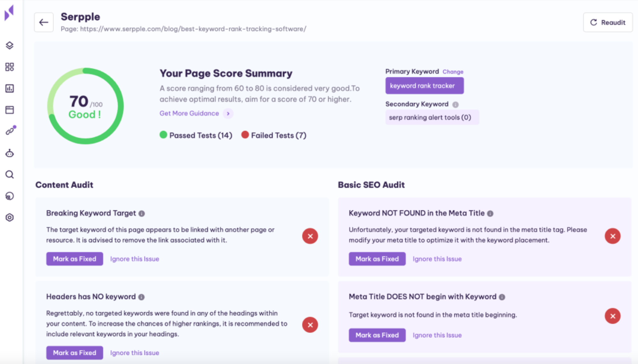This screenshot has height=364, width=638.
Task: Dismiss the Breaking Keyword Target red X
Action: pos(310,236)
